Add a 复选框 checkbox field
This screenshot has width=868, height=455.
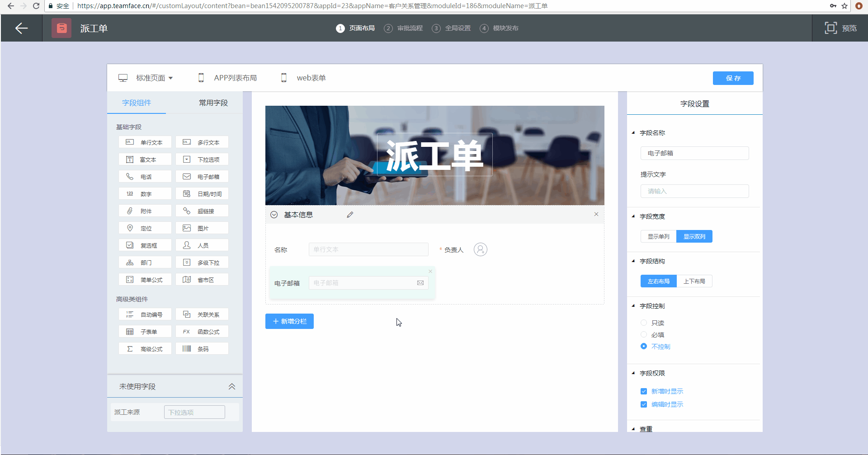[145, 245]
